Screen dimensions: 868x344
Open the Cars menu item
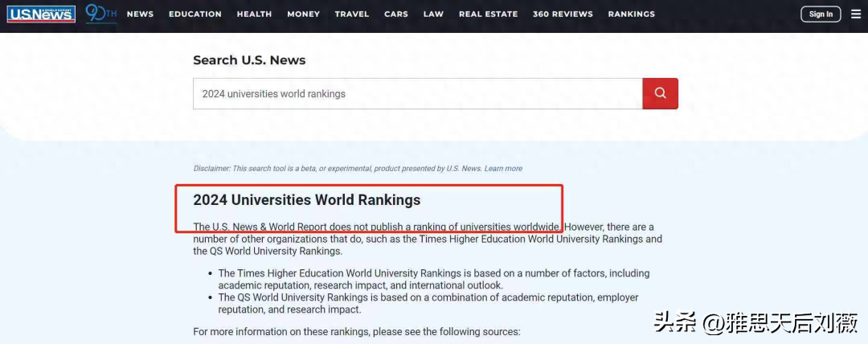point(395,14)
